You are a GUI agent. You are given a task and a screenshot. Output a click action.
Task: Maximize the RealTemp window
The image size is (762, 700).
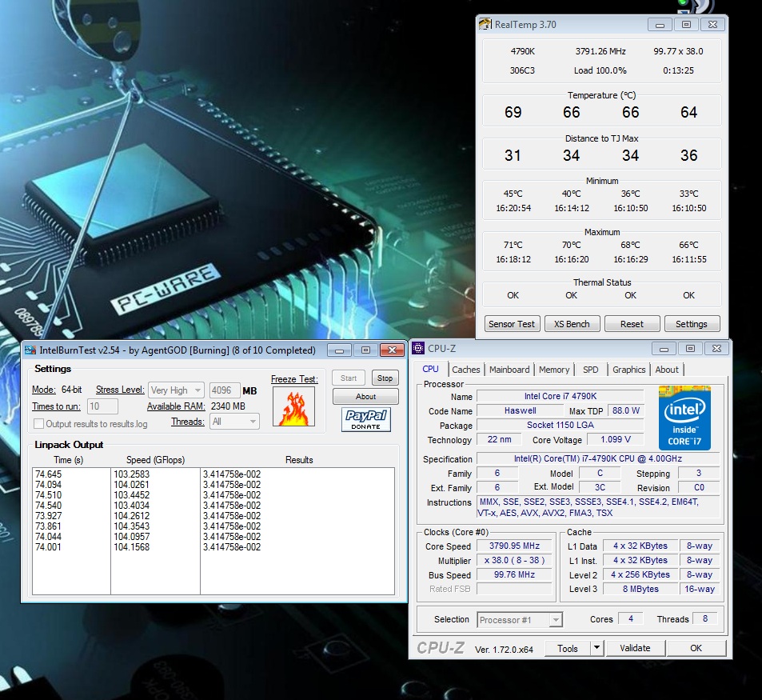(686, 25)
